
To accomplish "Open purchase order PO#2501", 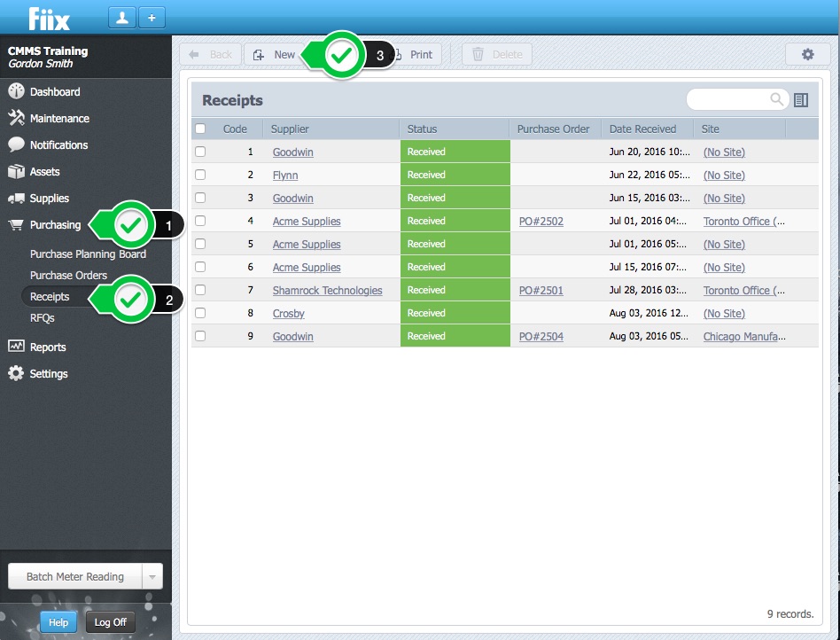I will 541,291.
